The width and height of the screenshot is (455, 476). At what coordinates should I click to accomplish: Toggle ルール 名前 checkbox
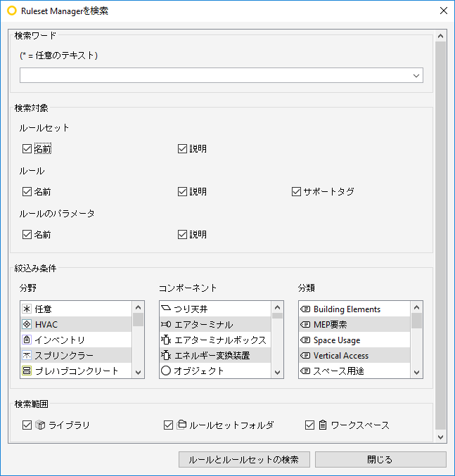click(27, 191)
